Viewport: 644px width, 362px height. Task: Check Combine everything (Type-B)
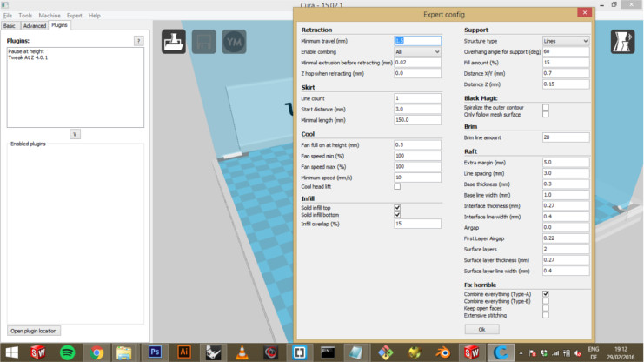click(x=546, y=301)
